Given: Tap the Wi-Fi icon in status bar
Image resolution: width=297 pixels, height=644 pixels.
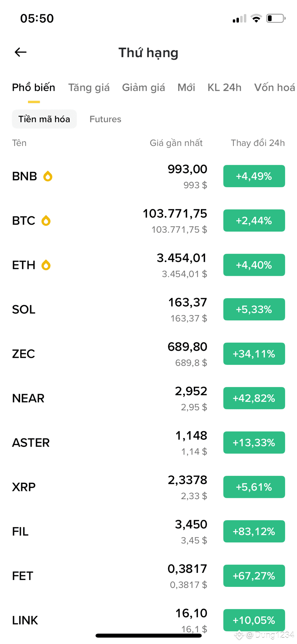Looking at the screenshot, I should pos(256,18).
